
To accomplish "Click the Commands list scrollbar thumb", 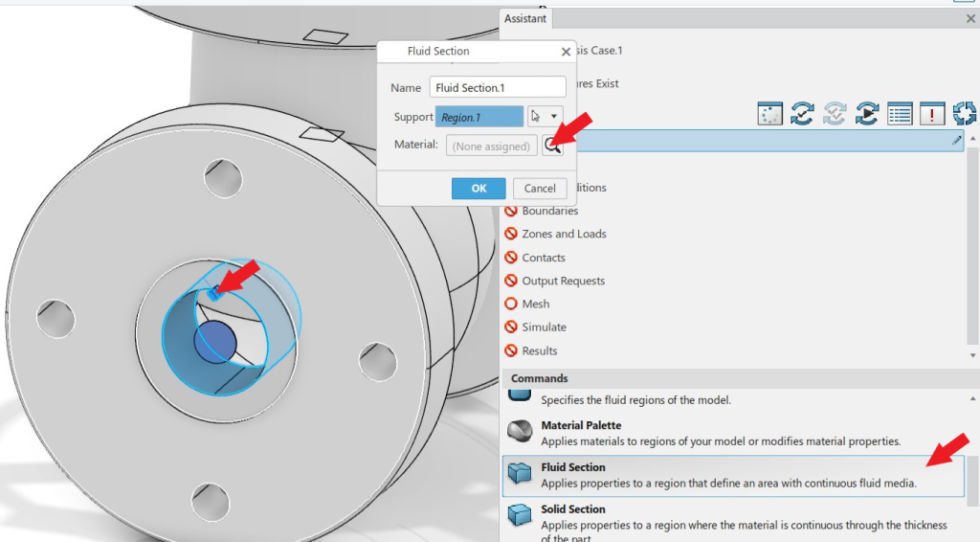I will pos(972,480).
